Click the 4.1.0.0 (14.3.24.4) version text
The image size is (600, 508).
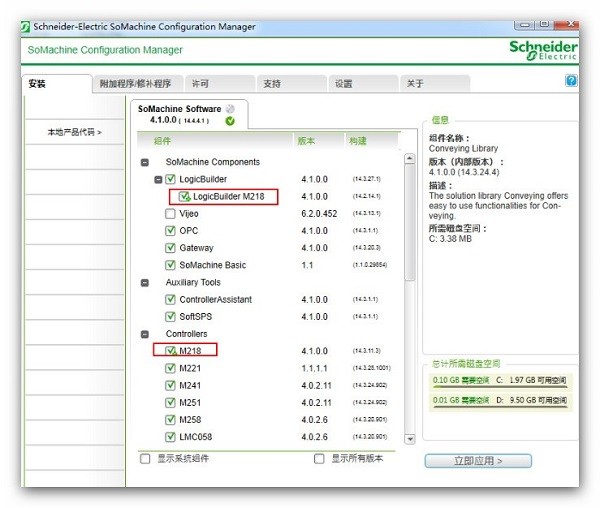coord(464,172)
